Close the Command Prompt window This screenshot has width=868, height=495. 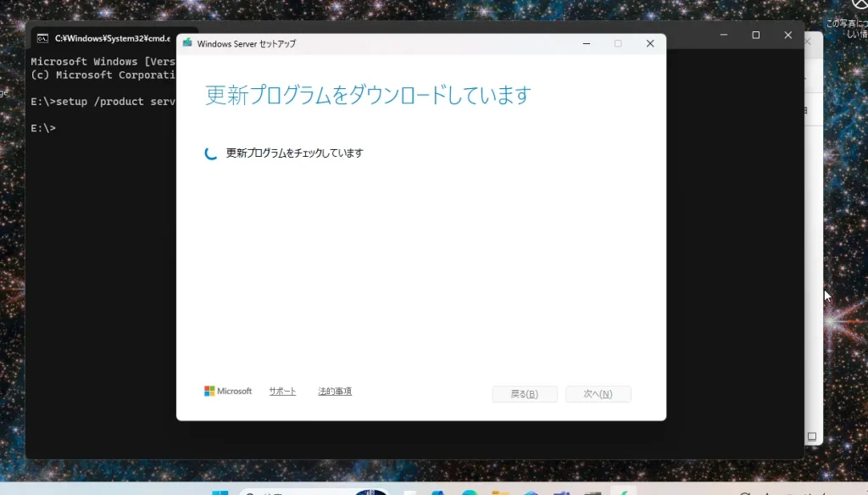click(x=787, y=35)
